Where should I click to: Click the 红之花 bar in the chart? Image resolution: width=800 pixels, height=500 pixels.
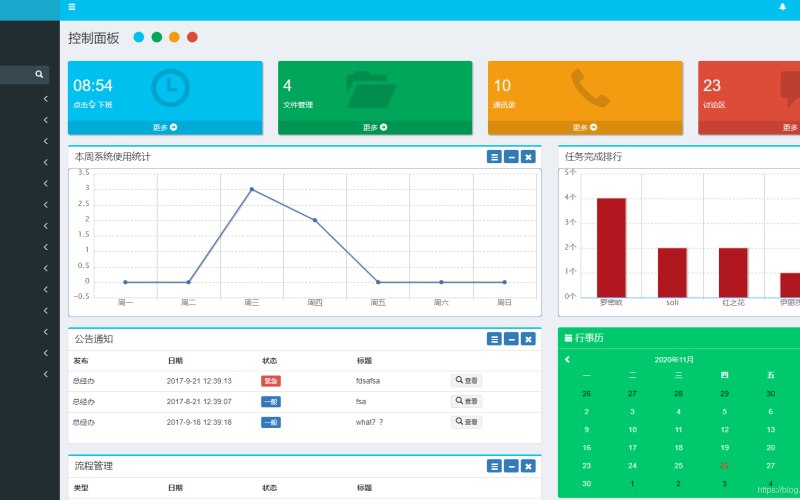pyautogui.click(x=733, y=273)
